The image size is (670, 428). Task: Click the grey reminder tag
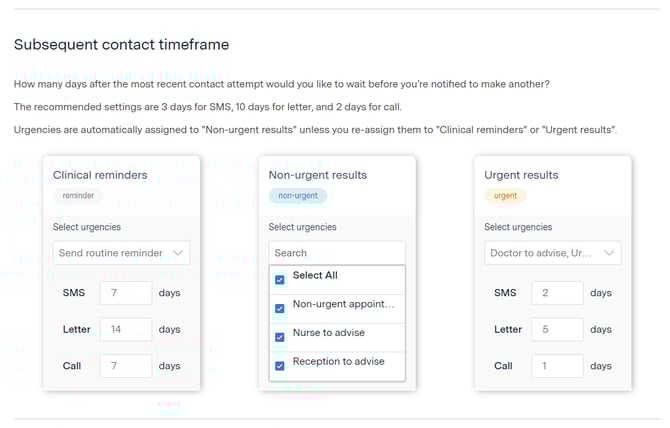coord(78,196)
